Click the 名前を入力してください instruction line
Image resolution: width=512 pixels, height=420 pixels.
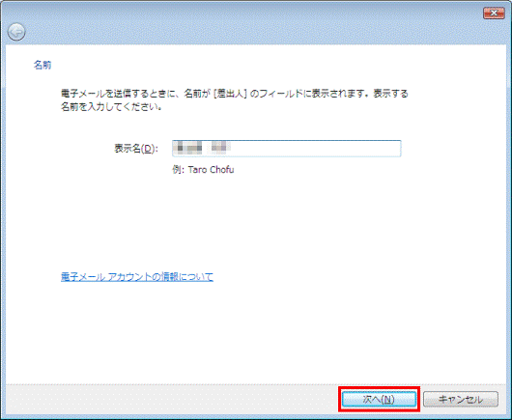tap(111, 107)
